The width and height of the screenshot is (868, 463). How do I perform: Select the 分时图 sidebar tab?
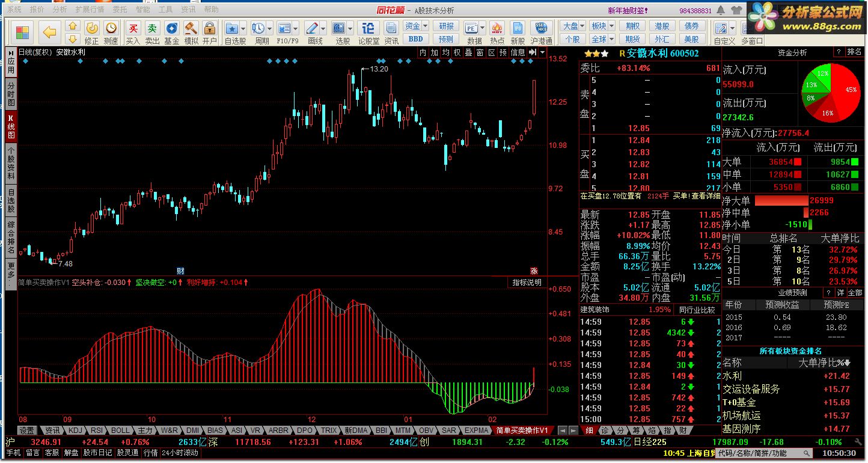[x=11, y=94]
